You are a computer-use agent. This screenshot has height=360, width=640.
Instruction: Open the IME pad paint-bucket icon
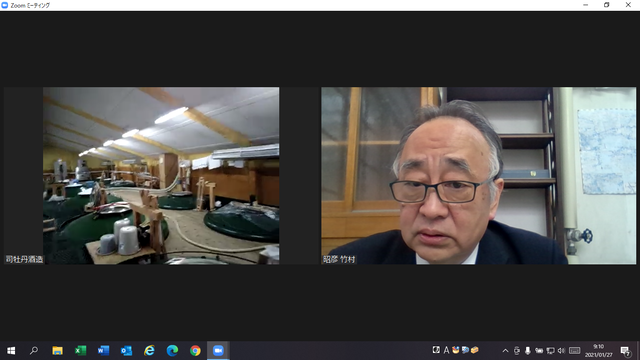[456, 350]
